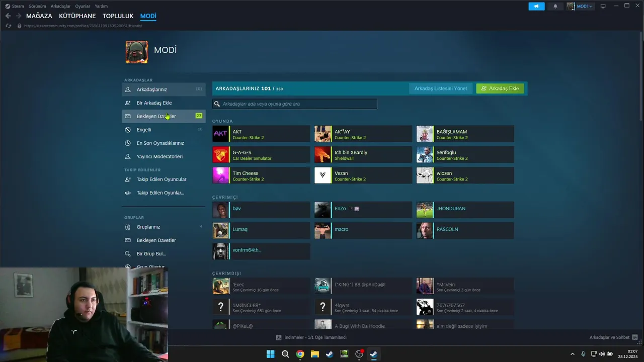Viewport: 644px width, 362px height.
Task: Open the Engelli blocked list
Action: (164, 130)
